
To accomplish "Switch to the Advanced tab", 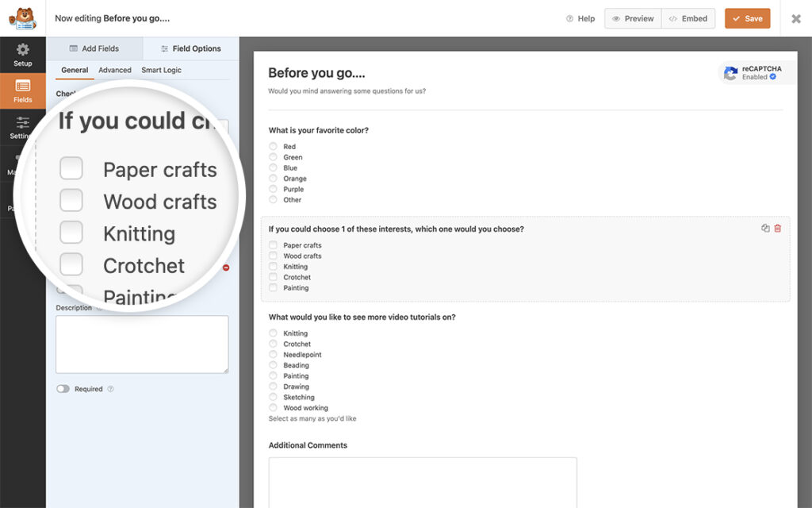I will point(115,70).
